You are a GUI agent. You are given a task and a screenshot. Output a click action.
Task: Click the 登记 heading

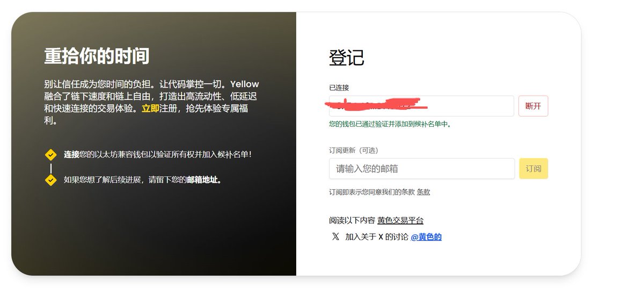(347, 57)
